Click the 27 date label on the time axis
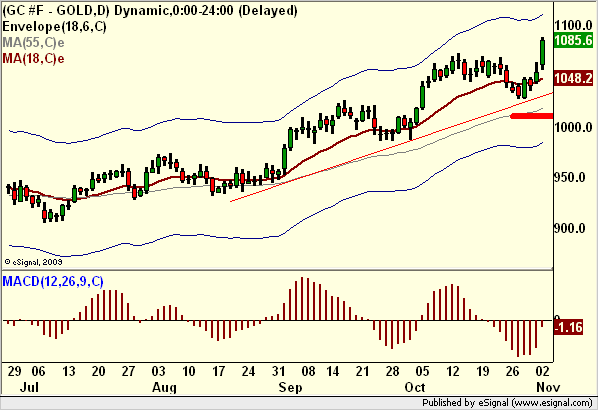The height and width of the screenshot is (410, 598). pos(128,371)
